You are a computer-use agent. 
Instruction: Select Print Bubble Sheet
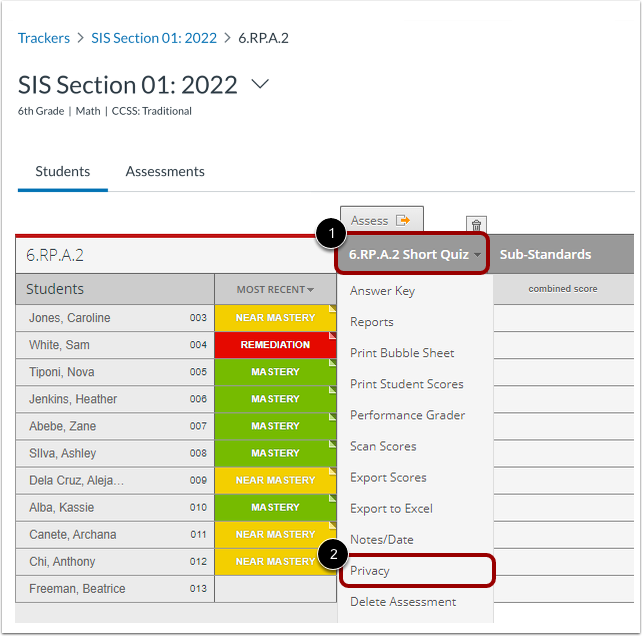pyautogui.click(x=402, y=353)
